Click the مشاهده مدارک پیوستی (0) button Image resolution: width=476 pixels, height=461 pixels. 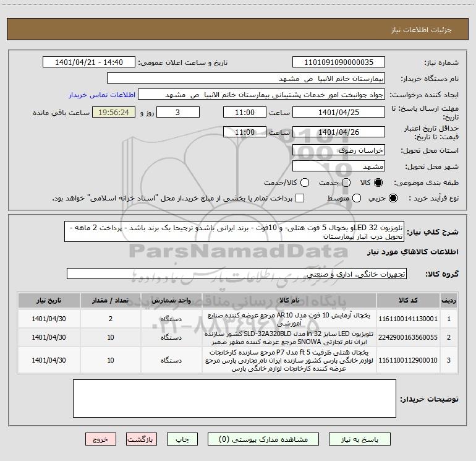point(263,439)
